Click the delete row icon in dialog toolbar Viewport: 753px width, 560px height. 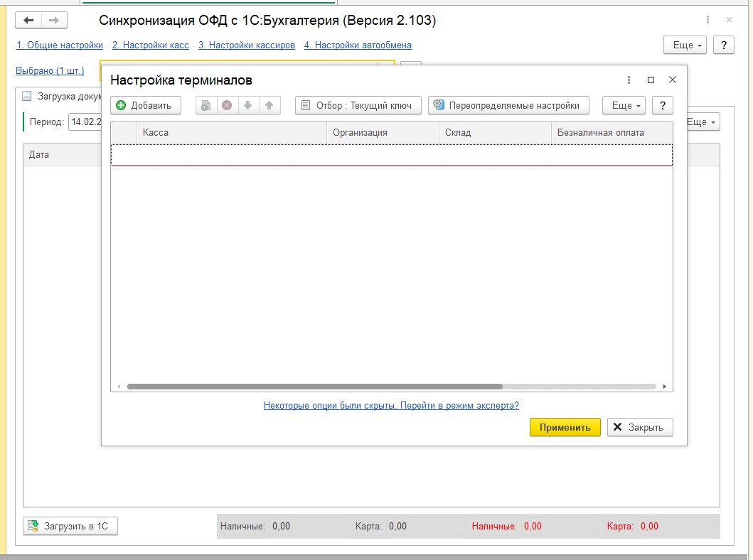coord(227,106)
